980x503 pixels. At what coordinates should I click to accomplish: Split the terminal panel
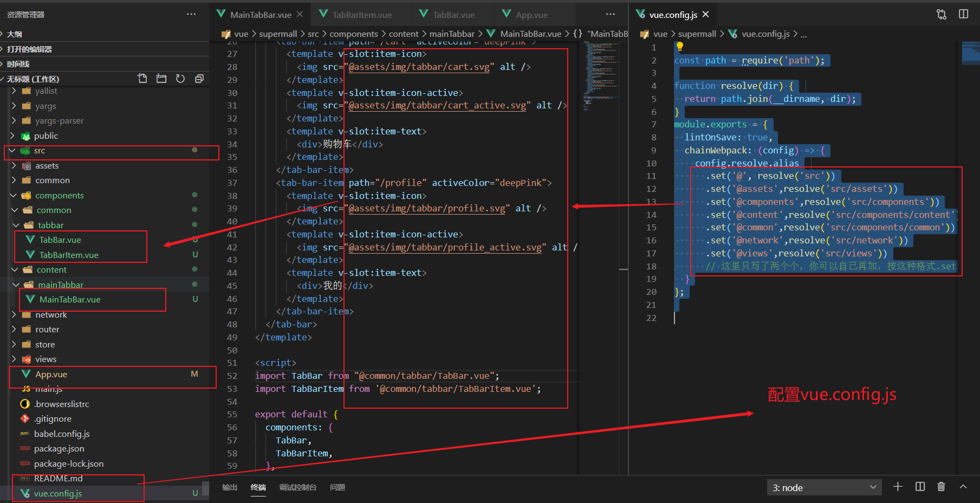[920, 487]
